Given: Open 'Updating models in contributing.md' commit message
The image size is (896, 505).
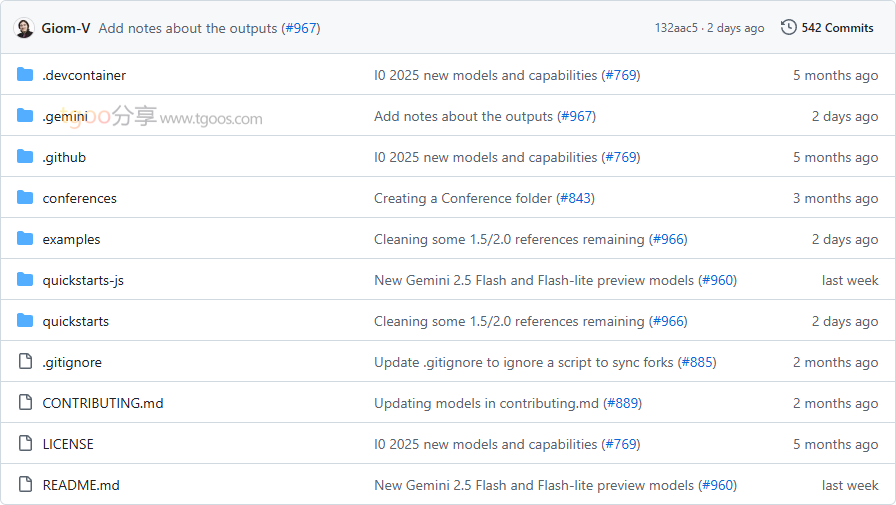Looking at the screenshot, I should (x=486, y=403).
